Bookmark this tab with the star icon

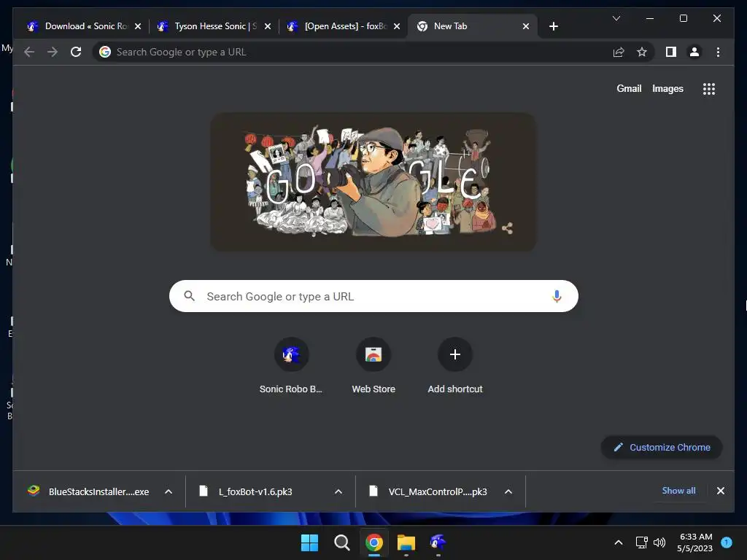tap(642, 52)
